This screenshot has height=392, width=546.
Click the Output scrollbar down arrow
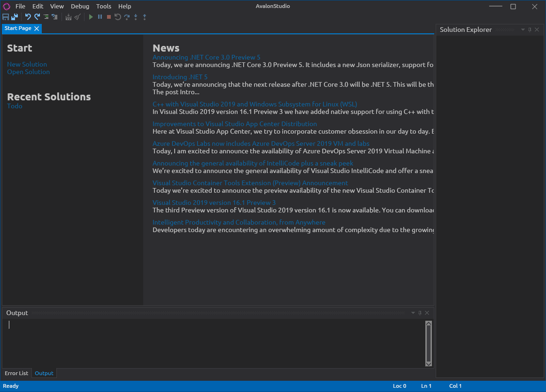pyautogui.click(x=428, y=363)
